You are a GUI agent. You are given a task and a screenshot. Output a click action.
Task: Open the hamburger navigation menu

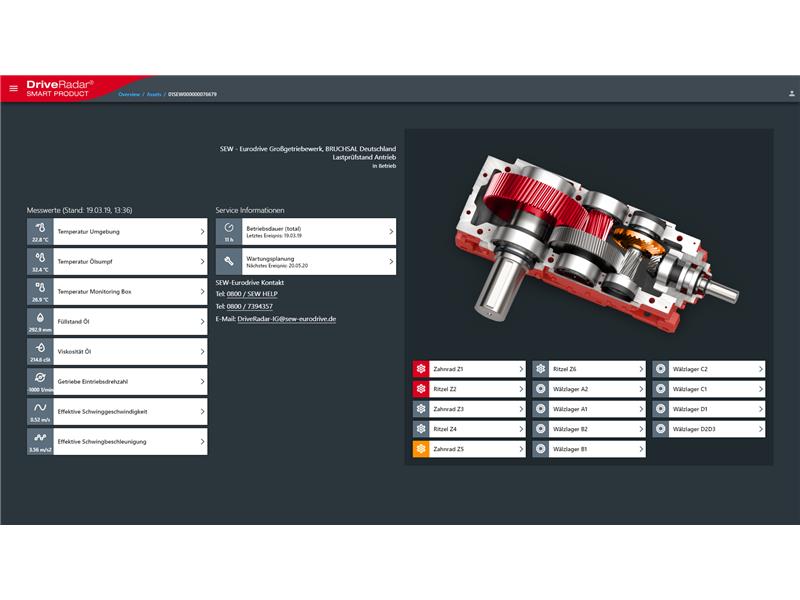[14, 88]
